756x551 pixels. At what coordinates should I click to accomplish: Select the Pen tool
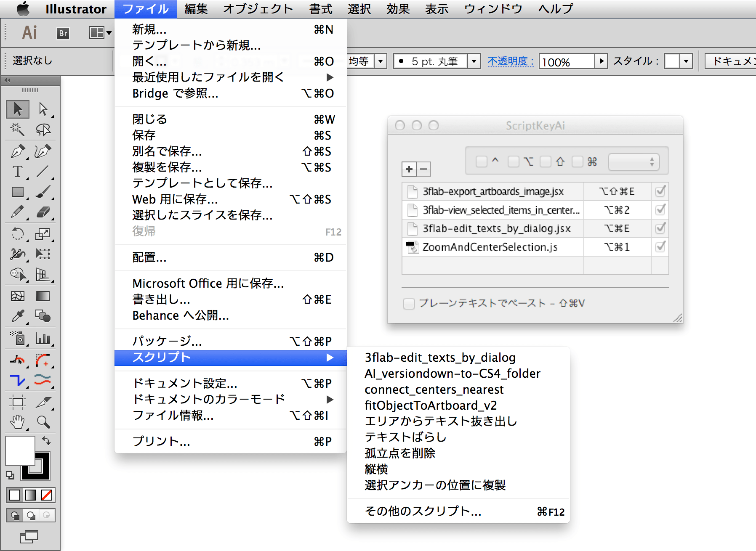18,151
